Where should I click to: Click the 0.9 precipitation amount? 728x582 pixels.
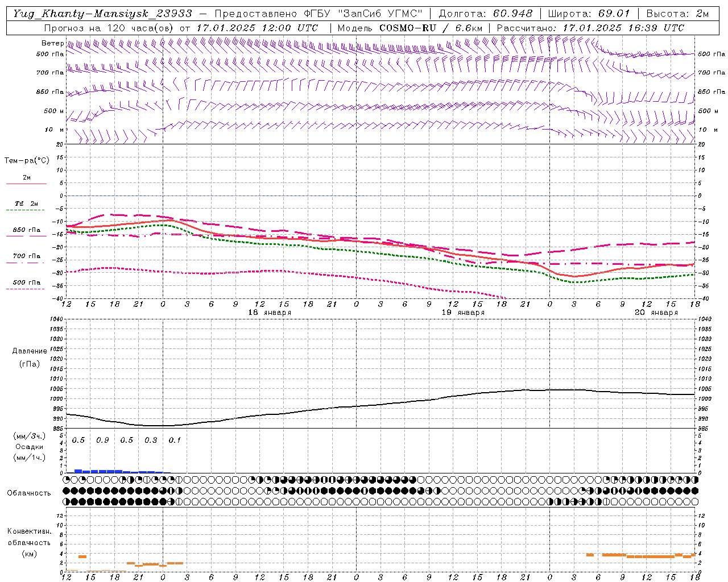pyautogui.click(x=102, y=440)
